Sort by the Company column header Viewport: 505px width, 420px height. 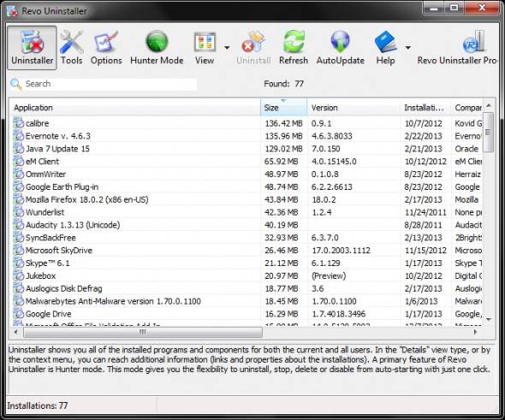(466, 108)
